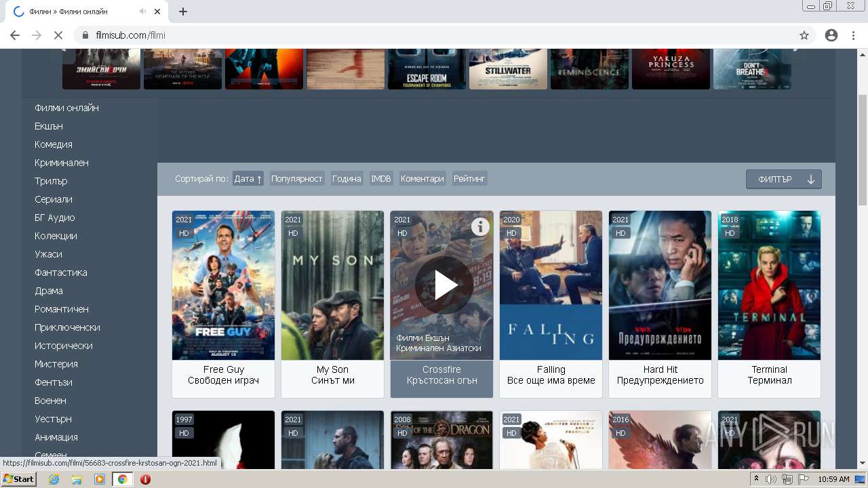Open the taskbar clock 10:59 AM
This screenshot has width=868, height=488.
pos(833,479)
